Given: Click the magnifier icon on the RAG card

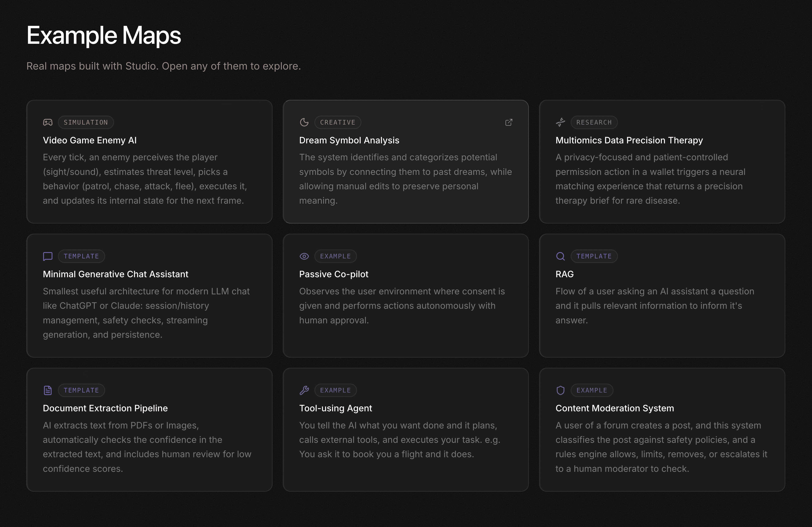Looking at the screenshot, I should pos(561,256).
